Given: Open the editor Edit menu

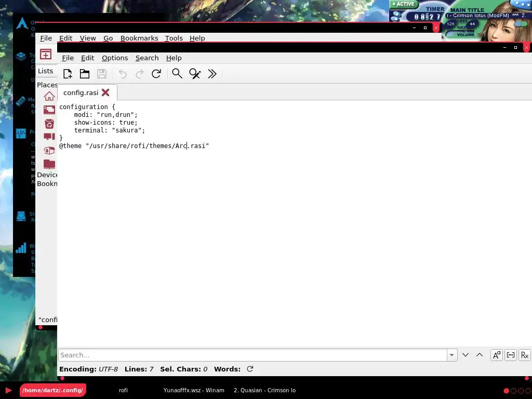Looking at the screenshot, I should (x=87, y=58).
